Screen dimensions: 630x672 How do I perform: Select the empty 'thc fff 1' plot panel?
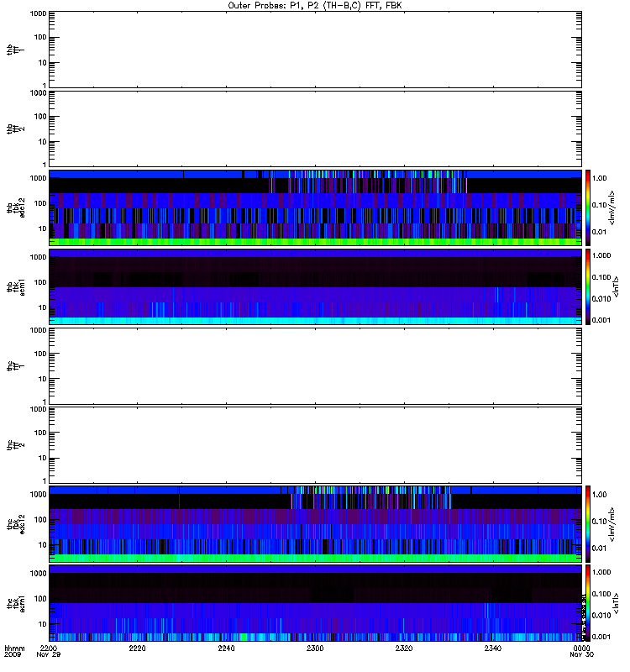[x=315, y=366]
